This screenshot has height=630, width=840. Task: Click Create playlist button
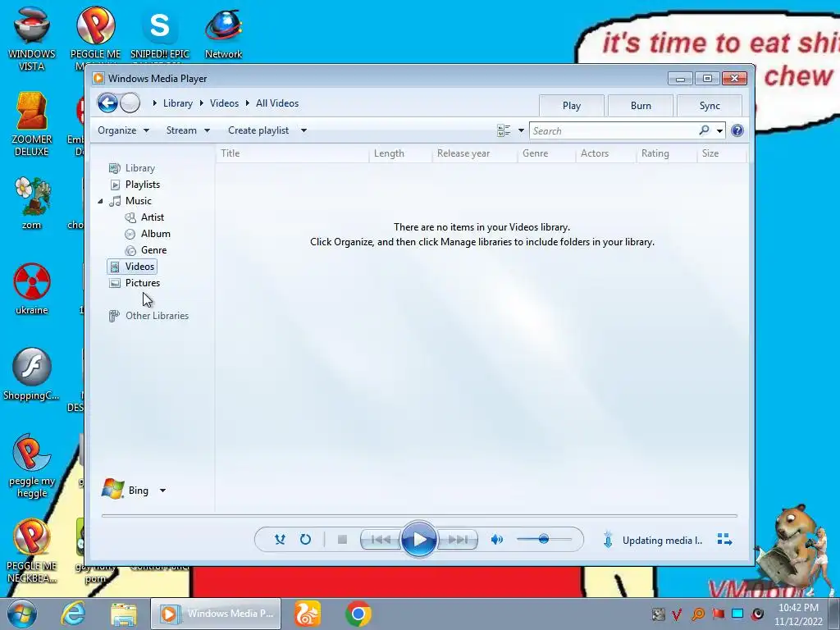(x=258, y=130)
